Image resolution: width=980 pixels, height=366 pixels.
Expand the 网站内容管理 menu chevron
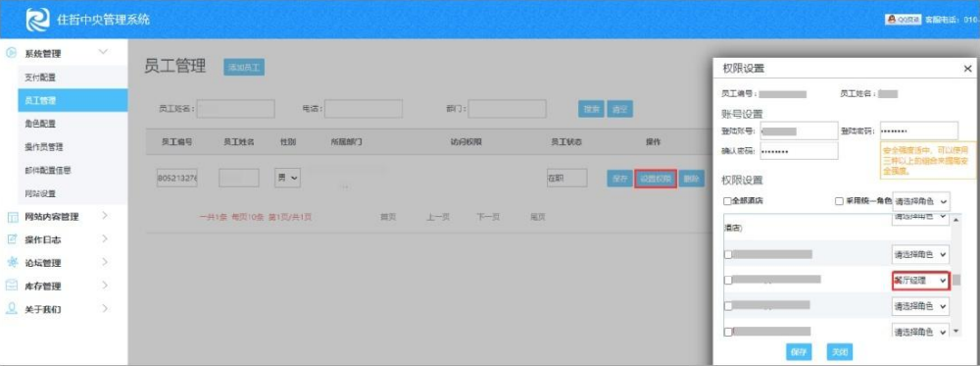pyautogui.click(x=105, y=217)
